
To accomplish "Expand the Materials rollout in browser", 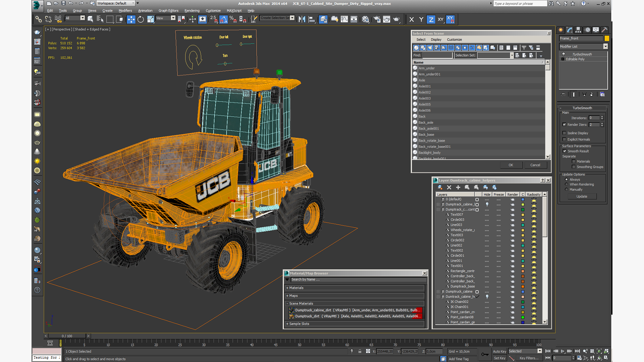I will point(355,288).
